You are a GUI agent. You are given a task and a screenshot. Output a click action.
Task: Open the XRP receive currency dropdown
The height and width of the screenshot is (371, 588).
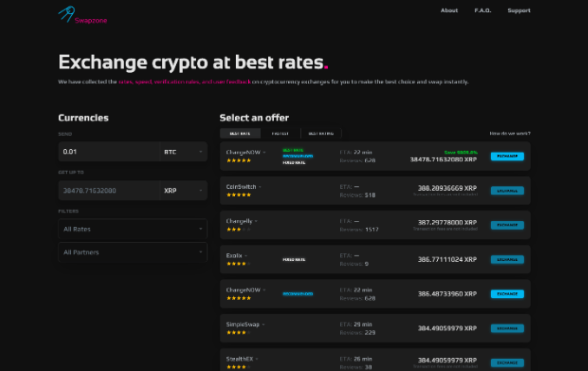click(183, 191)
